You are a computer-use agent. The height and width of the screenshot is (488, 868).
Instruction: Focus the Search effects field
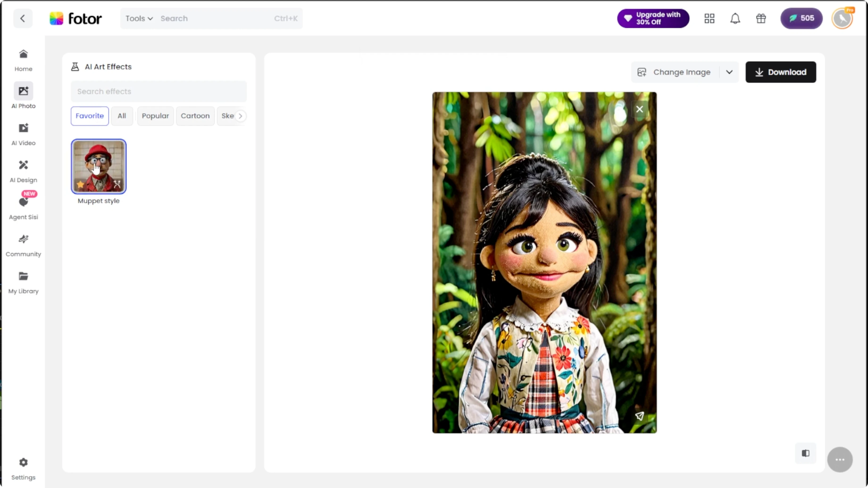click(159, 91)
